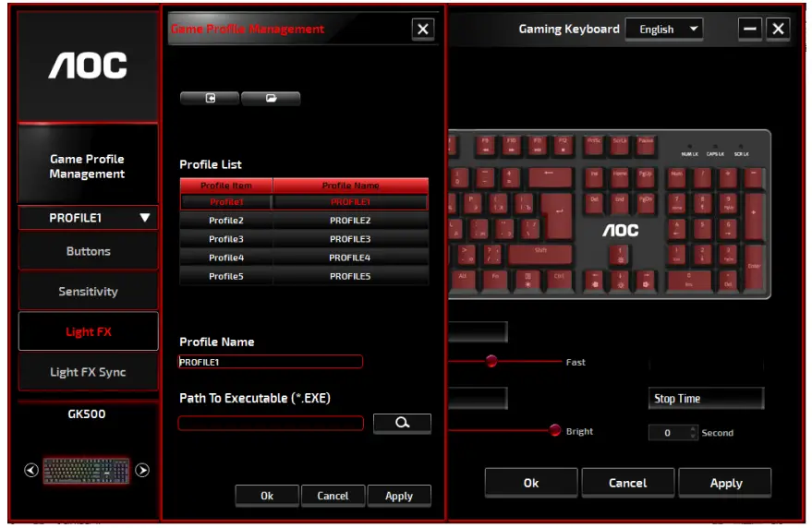Select the Light FX tab
The height and width of the screenshot is (528, 812).
point(88,331)
